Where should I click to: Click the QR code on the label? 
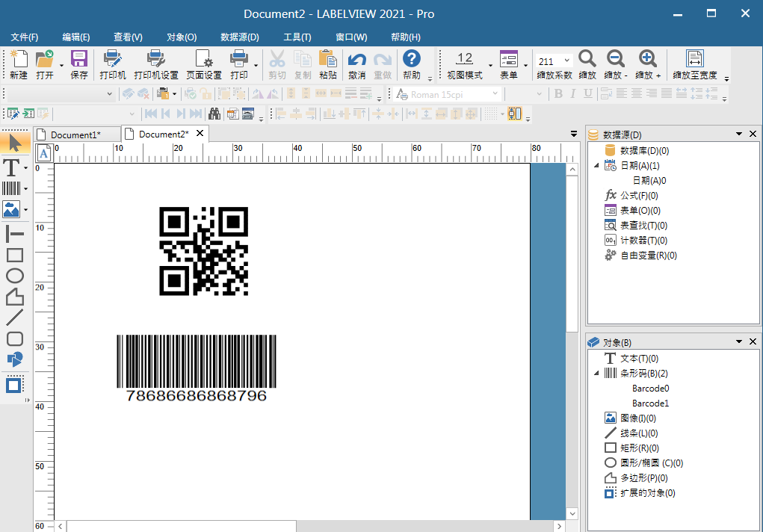tap(204, 251)
